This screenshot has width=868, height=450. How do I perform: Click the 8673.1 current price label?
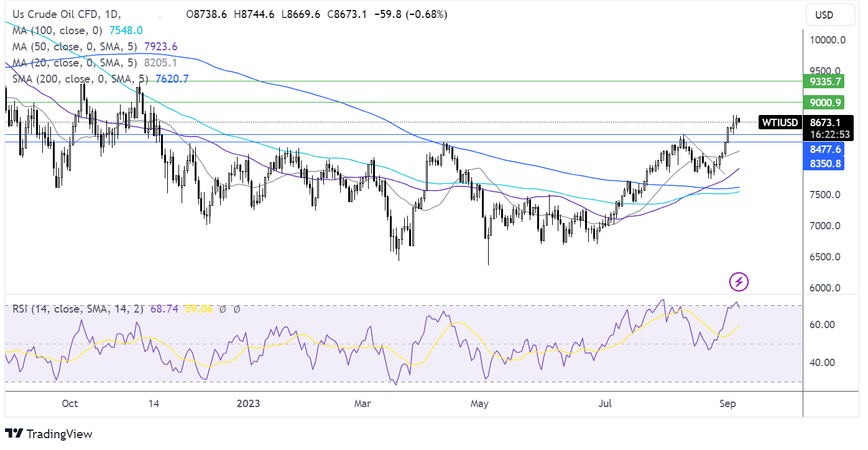click(x=824, y=123)
